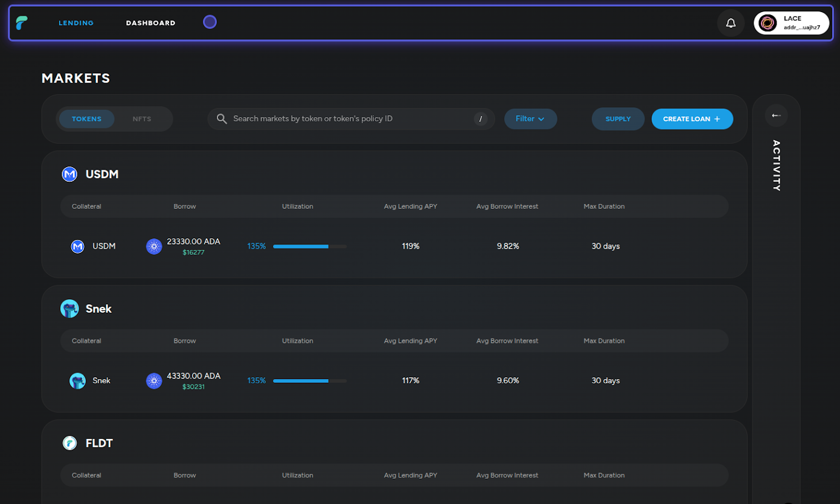
Task: Switch to the Tokens toggle
Action: point(86,119)
